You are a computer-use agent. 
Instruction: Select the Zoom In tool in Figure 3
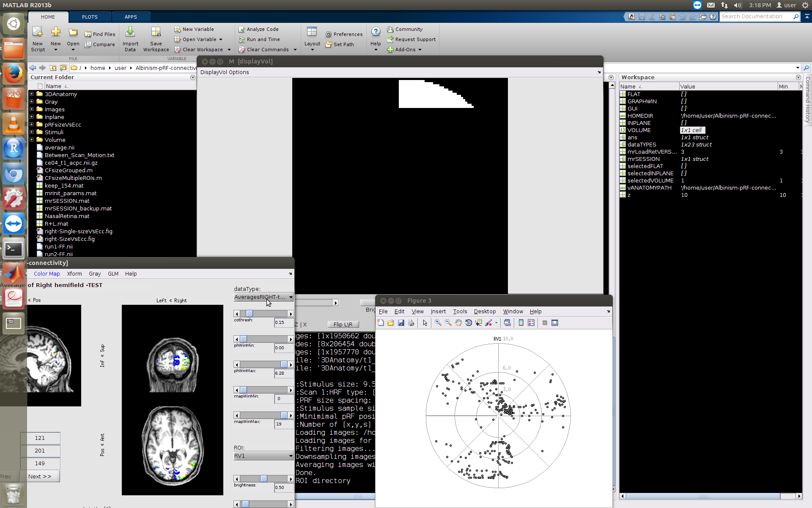point(438,323)
